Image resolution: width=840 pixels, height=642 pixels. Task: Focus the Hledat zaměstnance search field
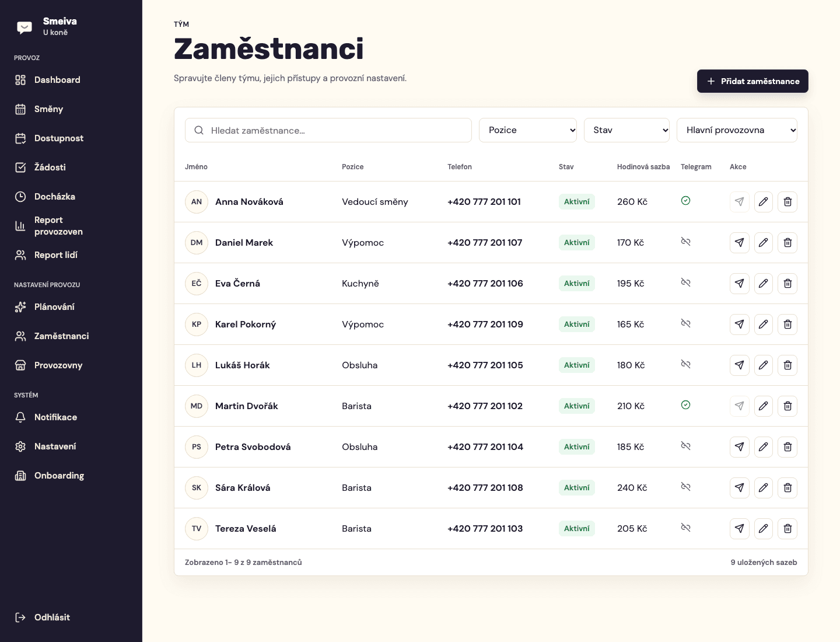coord(328,130)
